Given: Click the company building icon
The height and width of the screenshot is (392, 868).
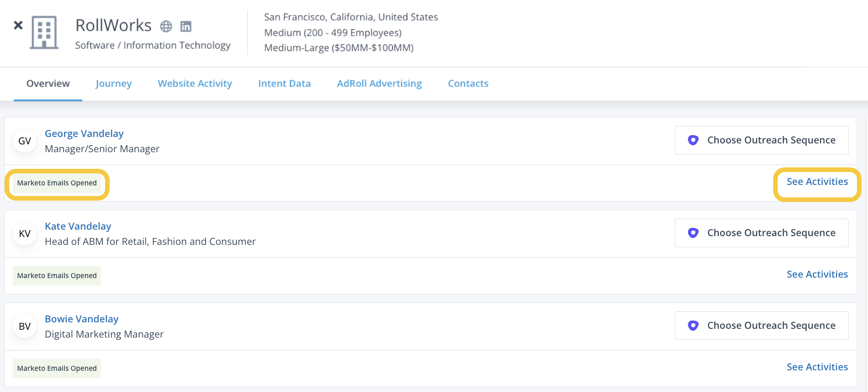Looking at the screenshot, I should coord(44,32).
